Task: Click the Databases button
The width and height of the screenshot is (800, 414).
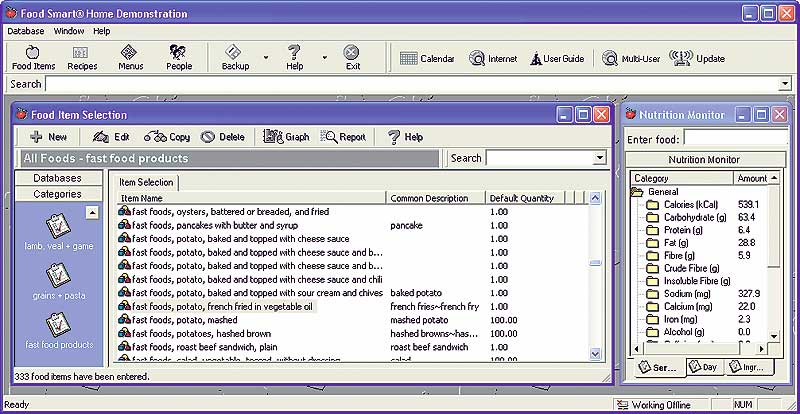Action: [x=58, y=178]
